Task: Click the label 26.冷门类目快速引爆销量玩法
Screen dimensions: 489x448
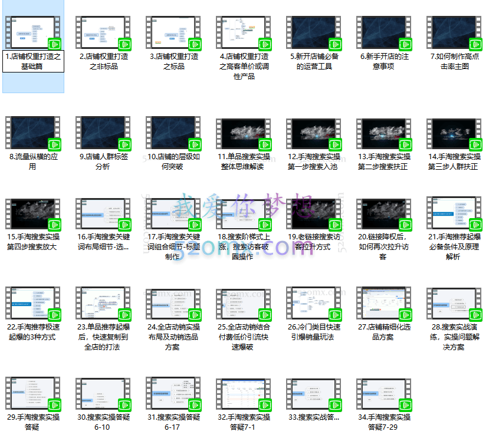Action: pos(314,332)
